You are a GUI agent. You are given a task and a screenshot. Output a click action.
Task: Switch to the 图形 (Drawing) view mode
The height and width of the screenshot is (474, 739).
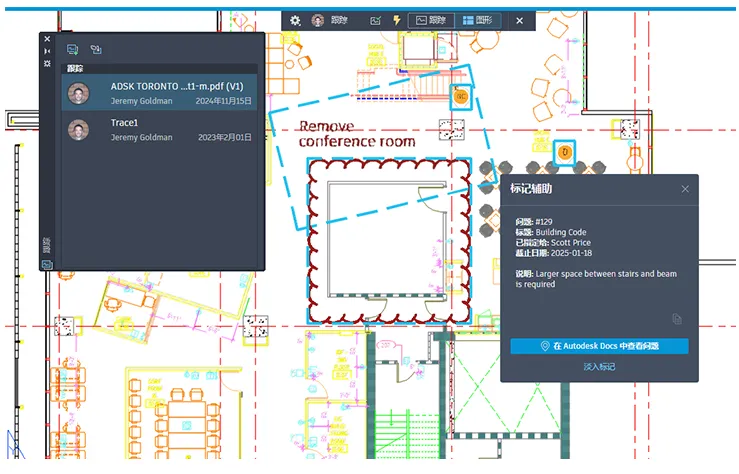coord(477,20)
